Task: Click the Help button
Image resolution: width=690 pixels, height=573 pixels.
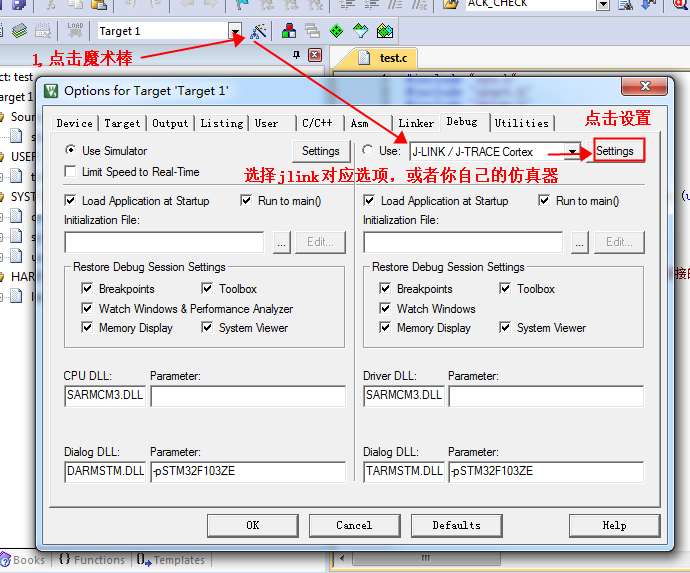Action: (614, 525)
